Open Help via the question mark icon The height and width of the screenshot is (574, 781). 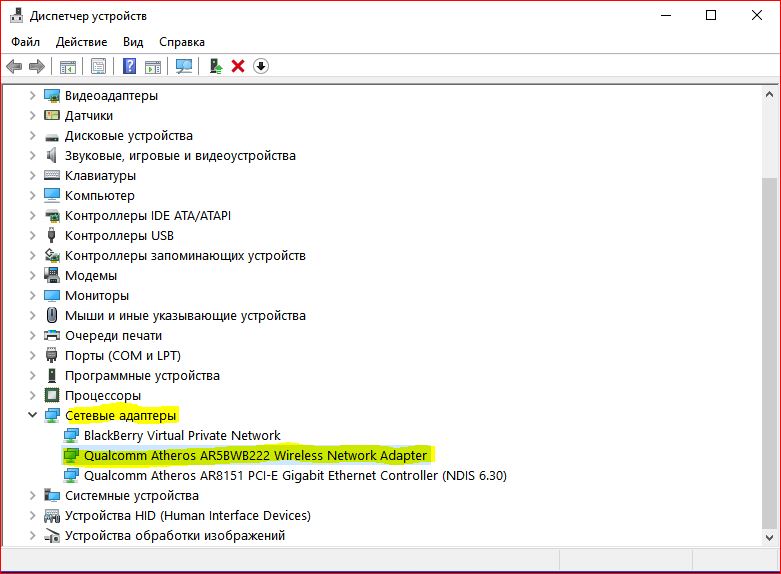[130, 66]
